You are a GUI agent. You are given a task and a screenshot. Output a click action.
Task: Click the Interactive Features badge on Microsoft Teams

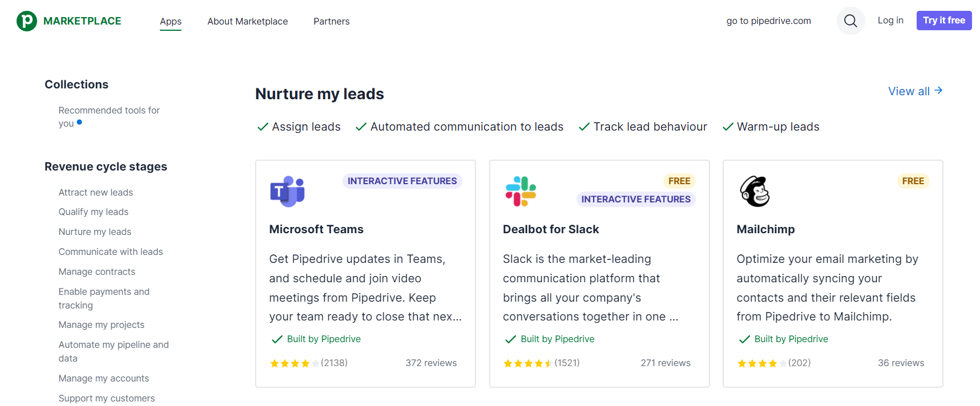pos(402,181)
